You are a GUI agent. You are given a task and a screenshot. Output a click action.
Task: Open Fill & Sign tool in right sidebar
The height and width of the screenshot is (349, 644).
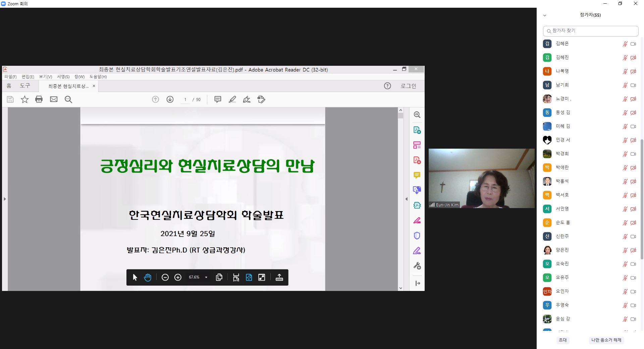point(417,251)
